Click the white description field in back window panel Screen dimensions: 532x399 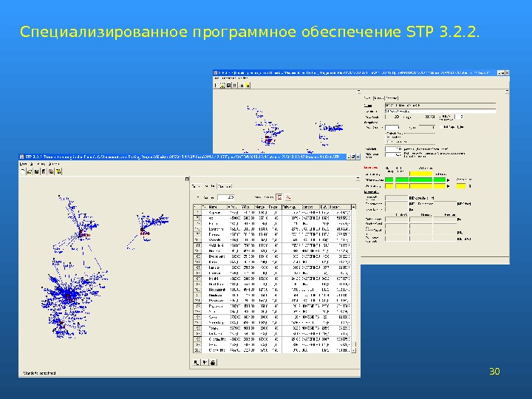click(440, 111)
